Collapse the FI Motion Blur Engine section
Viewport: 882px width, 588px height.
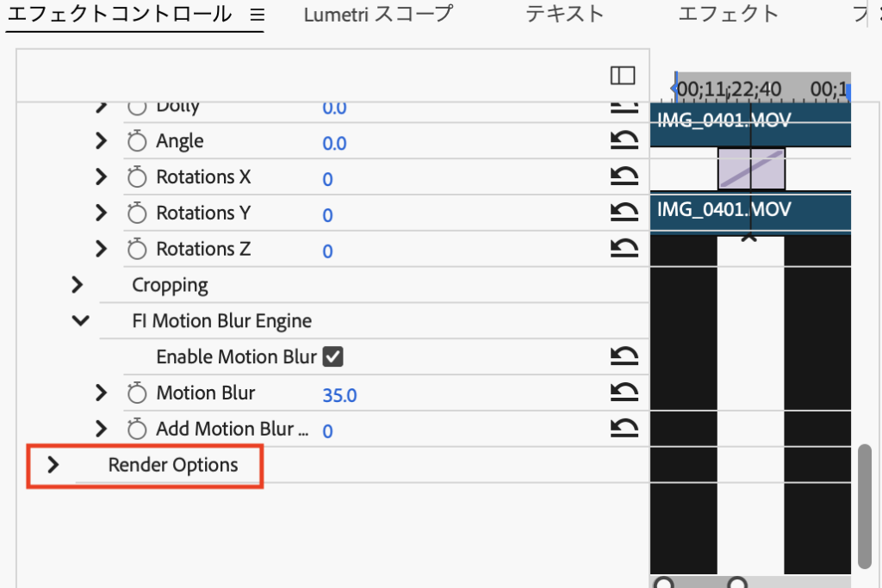[80, 320]
